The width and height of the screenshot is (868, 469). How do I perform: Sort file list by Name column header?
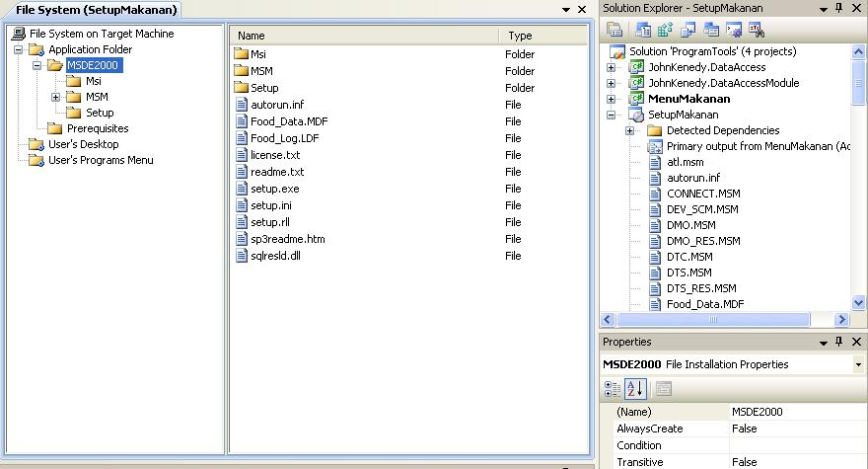point(364,36)
